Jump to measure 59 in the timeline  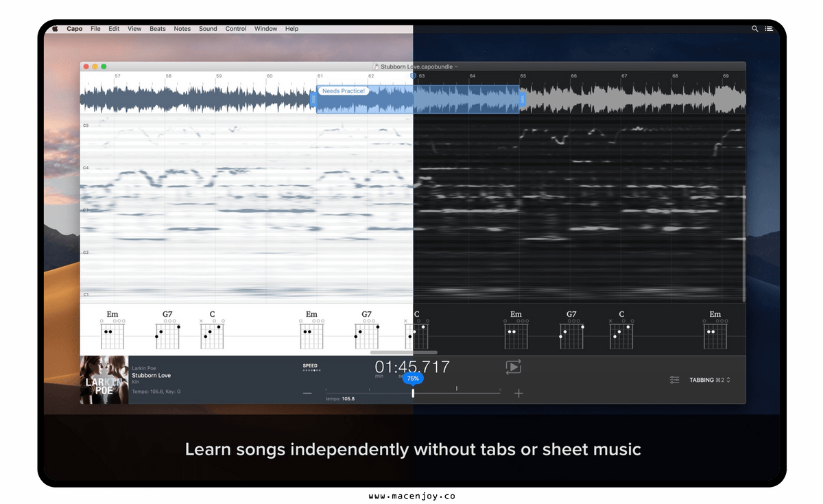[219, 75]
